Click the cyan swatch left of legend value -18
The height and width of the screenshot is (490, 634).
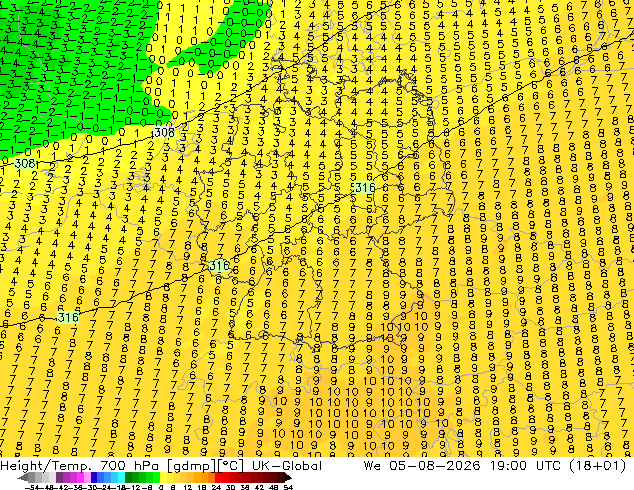pos(121,477)
